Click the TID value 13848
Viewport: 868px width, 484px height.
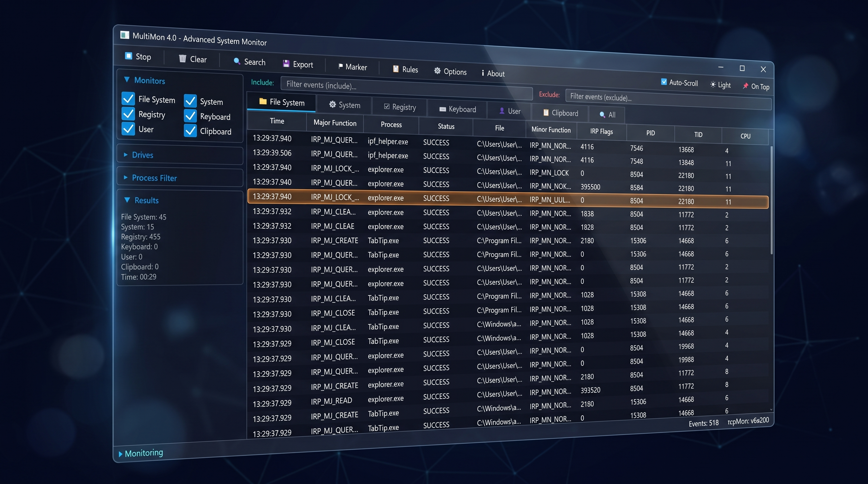686,163
